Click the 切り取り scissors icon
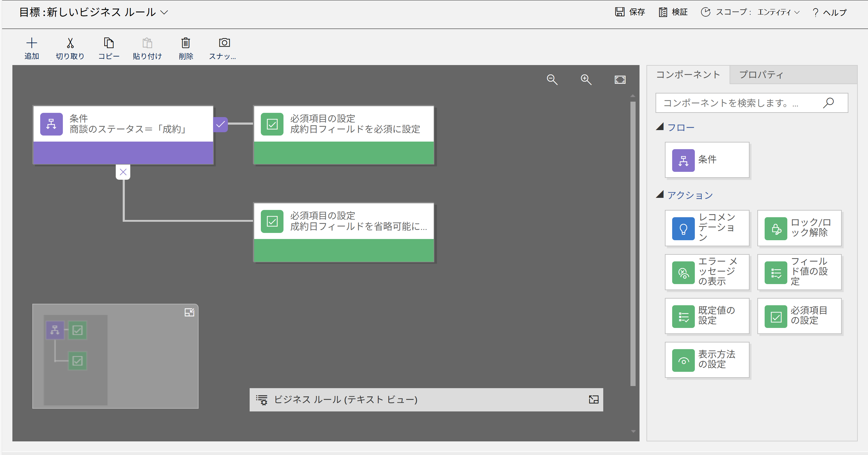The height and width of the screenshot is (455, 868). click(70, 43)
